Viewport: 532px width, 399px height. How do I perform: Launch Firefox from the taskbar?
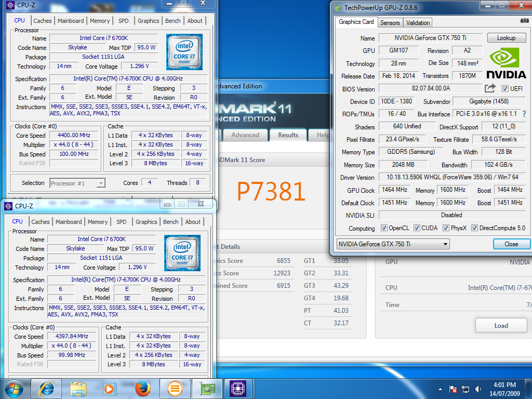click(x=142, y=389)
